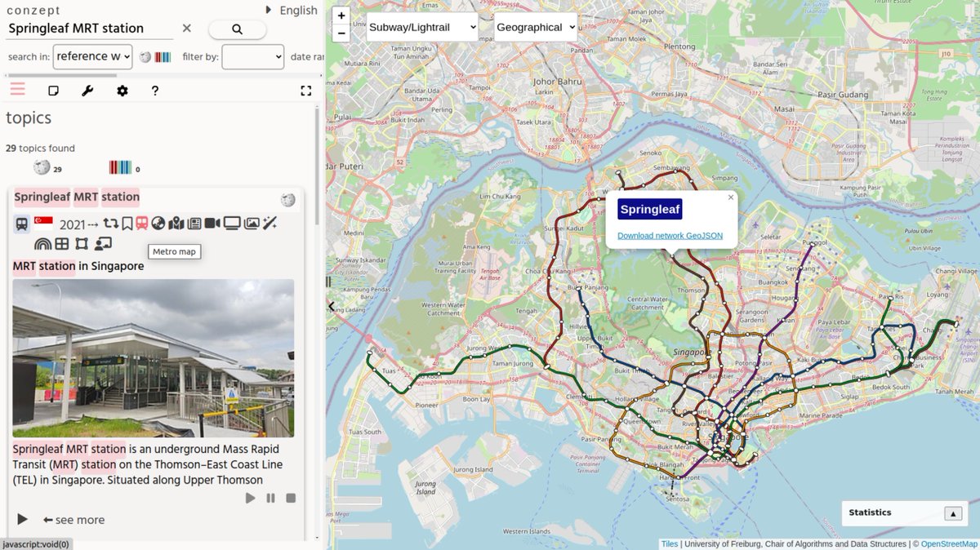Open the sticky note icon
The width and height of the screenshot is (980, 550).
tap(53, 91)
